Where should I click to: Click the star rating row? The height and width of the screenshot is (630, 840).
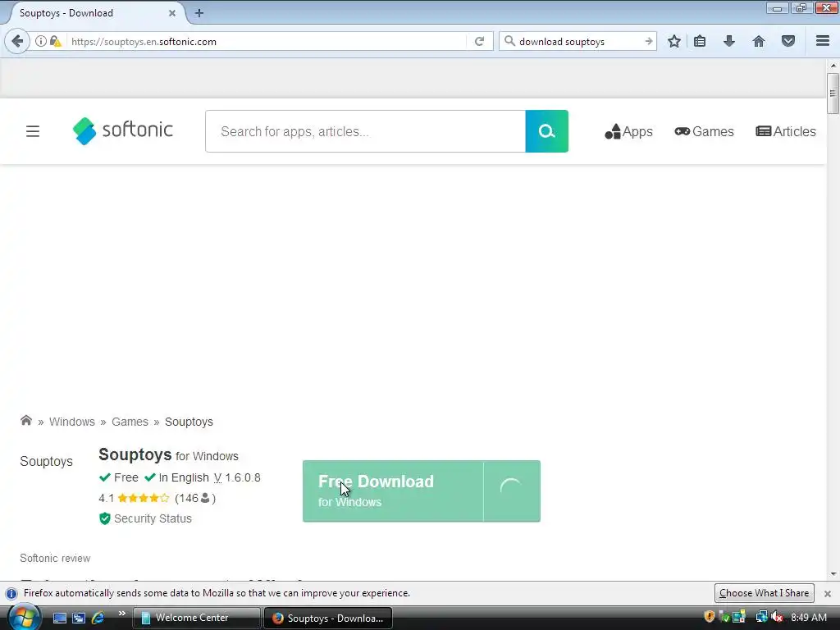click(143, 498)
